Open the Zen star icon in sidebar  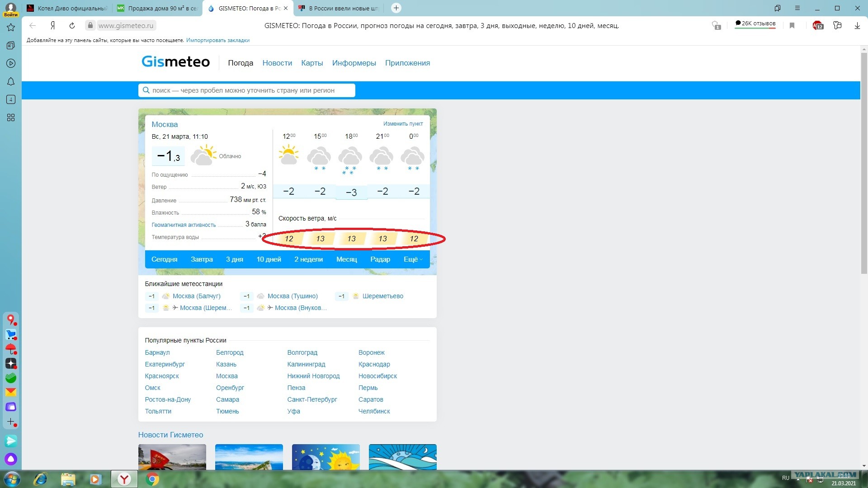pyautogui.click(x=11, y=363)
